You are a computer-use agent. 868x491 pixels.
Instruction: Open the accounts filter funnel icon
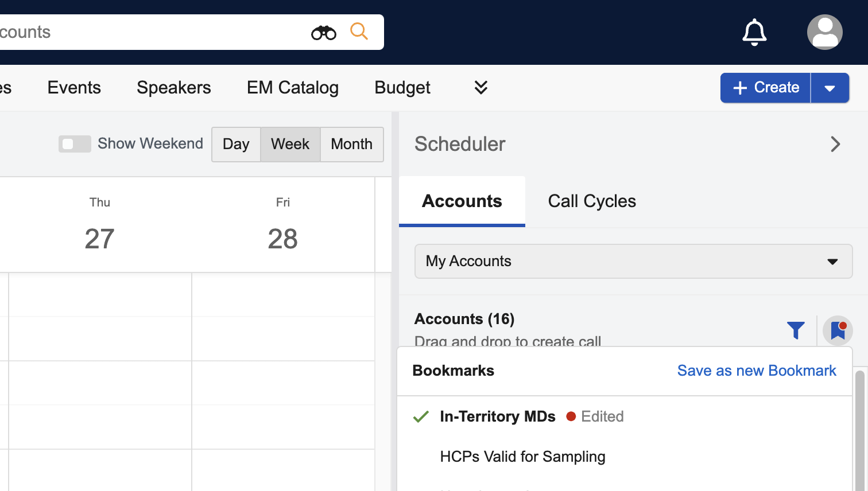tap(796, 330)
